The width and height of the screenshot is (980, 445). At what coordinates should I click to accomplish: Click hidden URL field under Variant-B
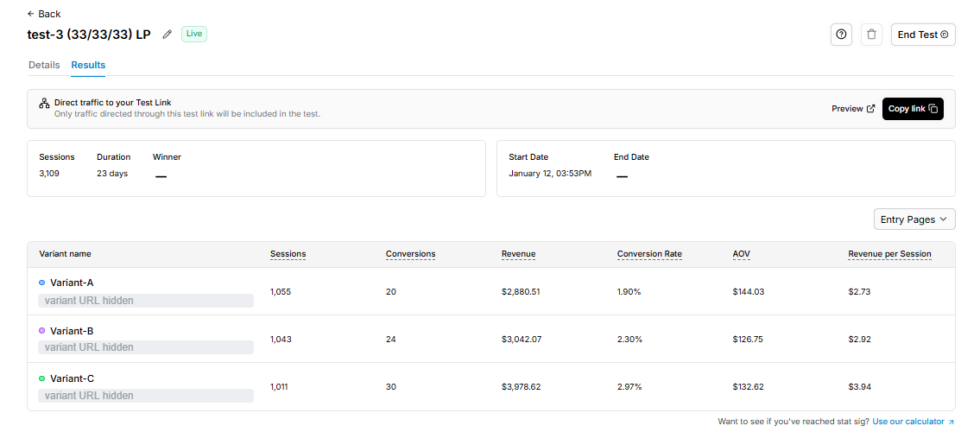pos(146,347)
